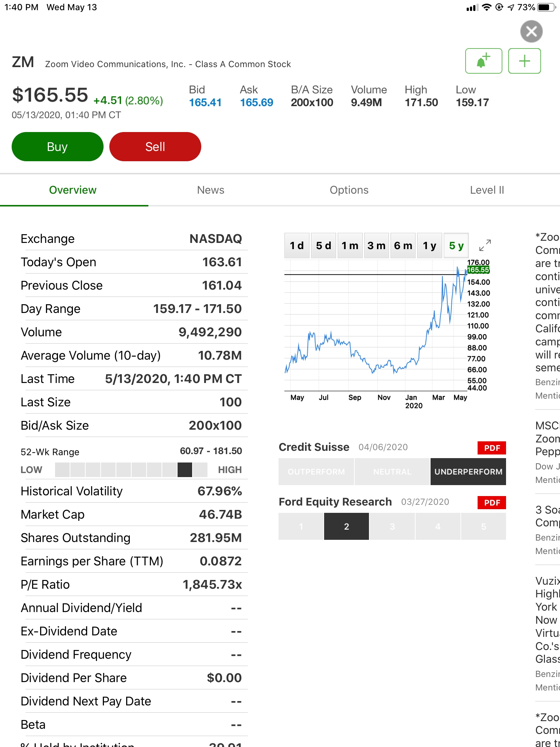The image size is (560, 747).
Task: Tap Ford Equity rating 5 box
Action: (483, 526)
